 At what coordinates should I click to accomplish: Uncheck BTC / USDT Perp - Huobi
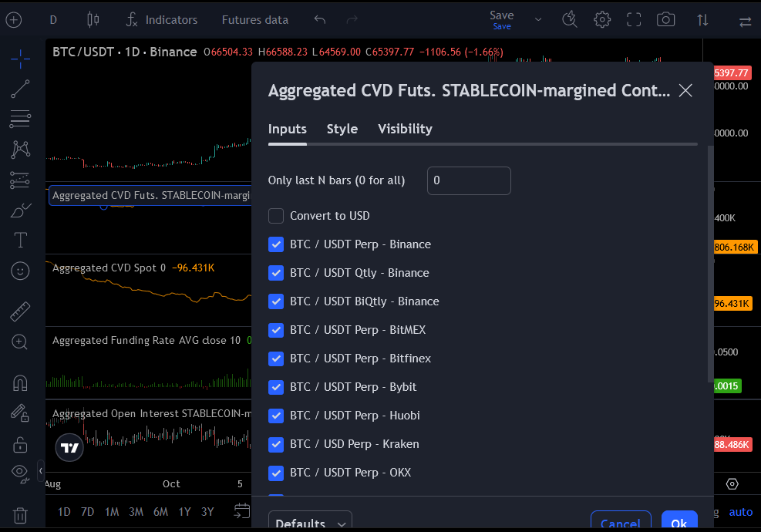[x=276, y=416]
